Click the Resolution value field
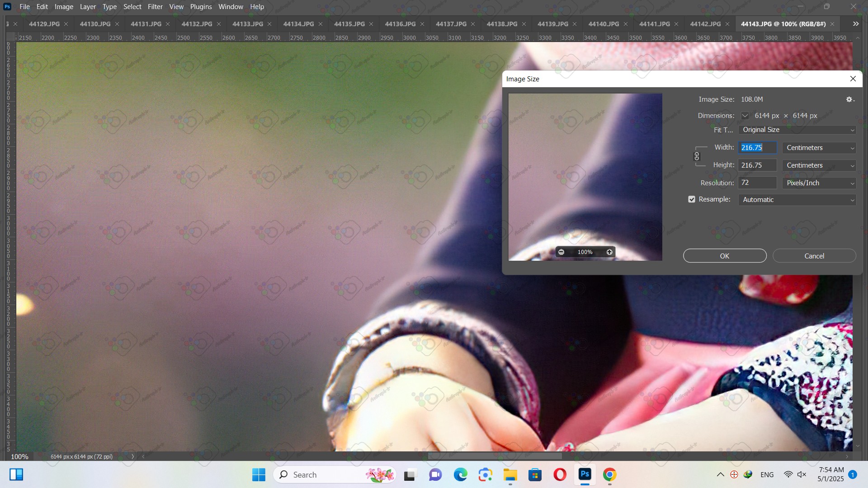The image size is (868, 488). coord(758,183)
